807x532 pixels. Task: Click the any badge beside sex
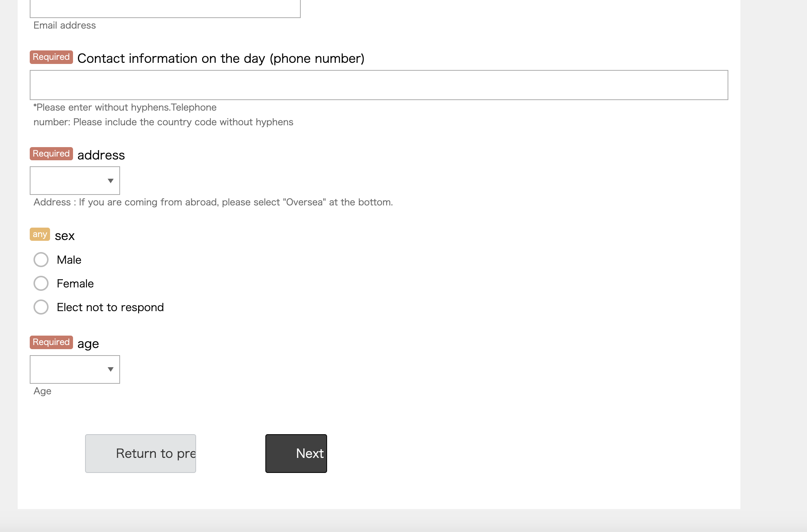pyautogui.click(x=40, y=234)
